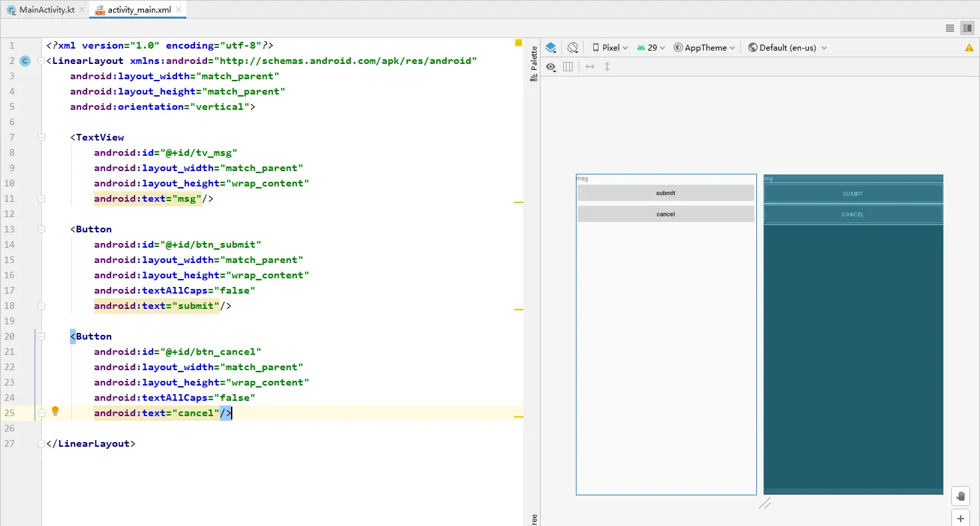
Task: Click android:layout_height on line 4
Action: click(x=132, y=91)
